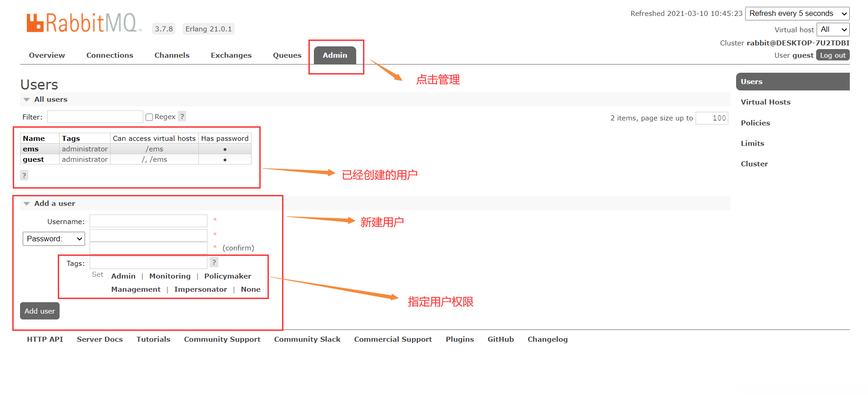Switch to the Connections tab
The image size is (868, 399).
[x=110, y=55]
